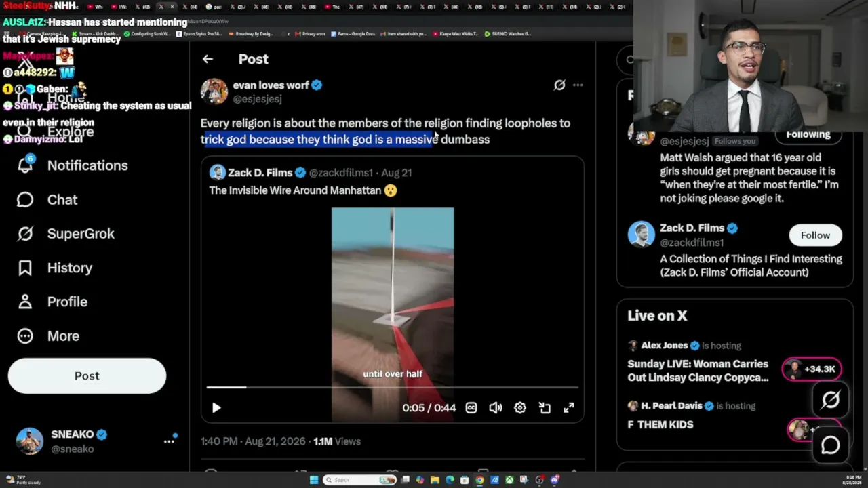This screenshot has width=868, height=488.
Task: Enable picture-in-picture for the video
Action: (x=545, y=407)
